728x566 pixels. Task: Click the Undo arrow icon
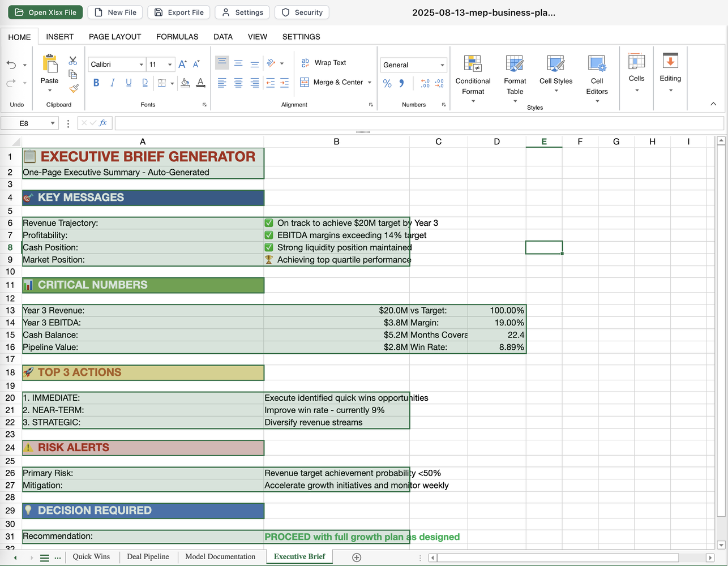point(11,65)
